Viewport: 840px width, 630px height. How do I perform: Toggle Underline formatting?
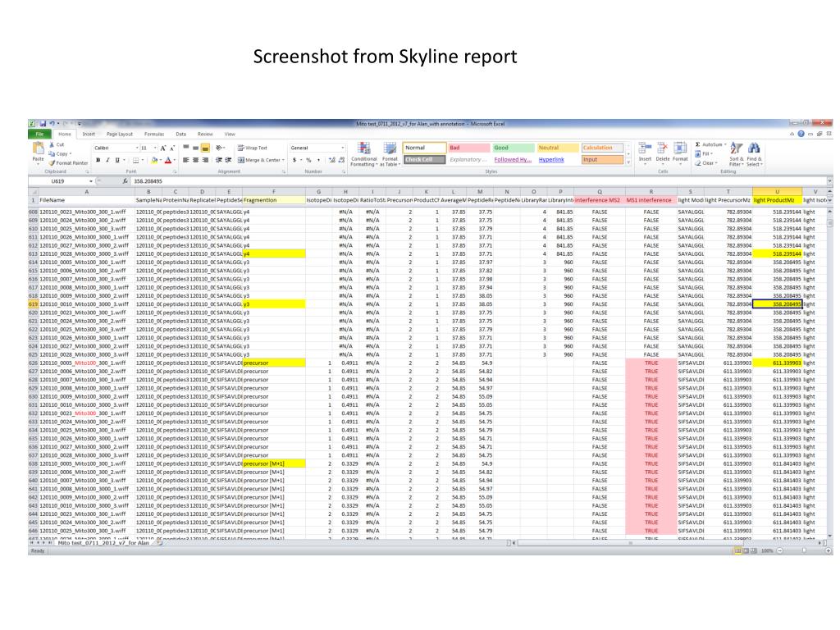click(117, 160)
